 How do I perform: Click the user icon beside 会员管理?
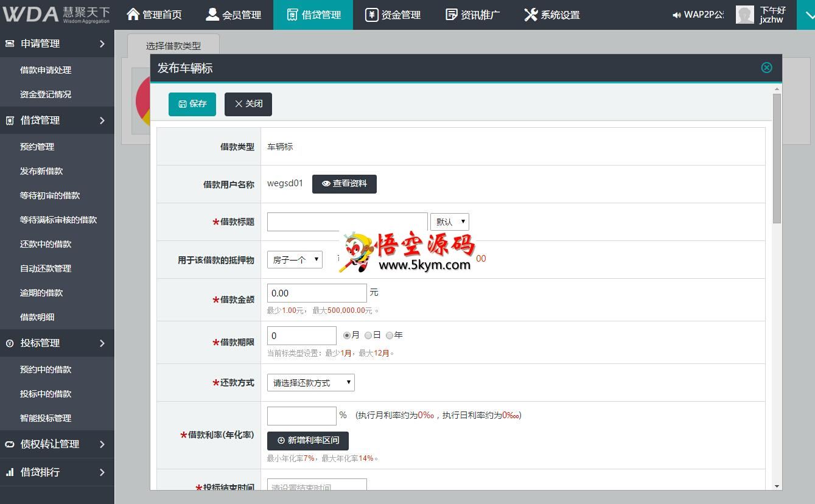click(212, 14)
